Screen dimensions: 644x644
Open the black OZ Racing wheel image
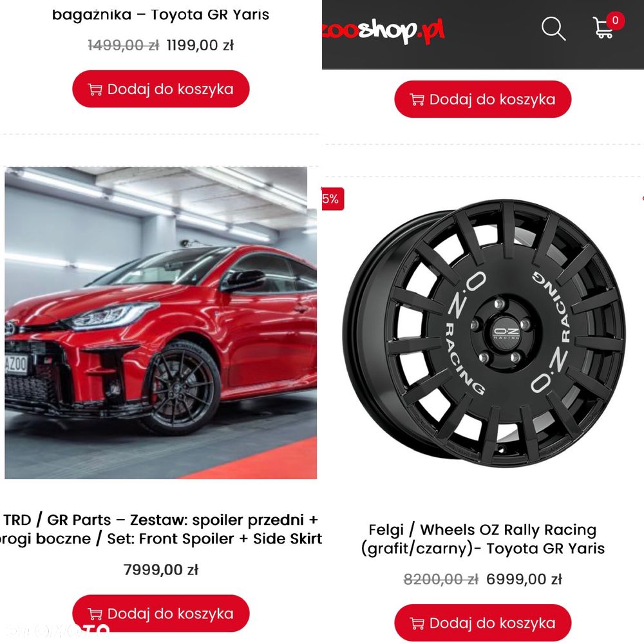(484, 334)
